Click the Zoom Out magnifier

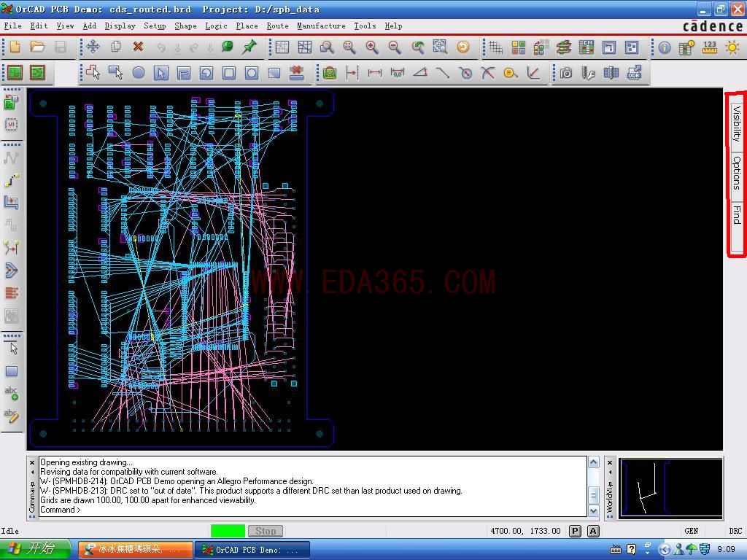(395, 47)
